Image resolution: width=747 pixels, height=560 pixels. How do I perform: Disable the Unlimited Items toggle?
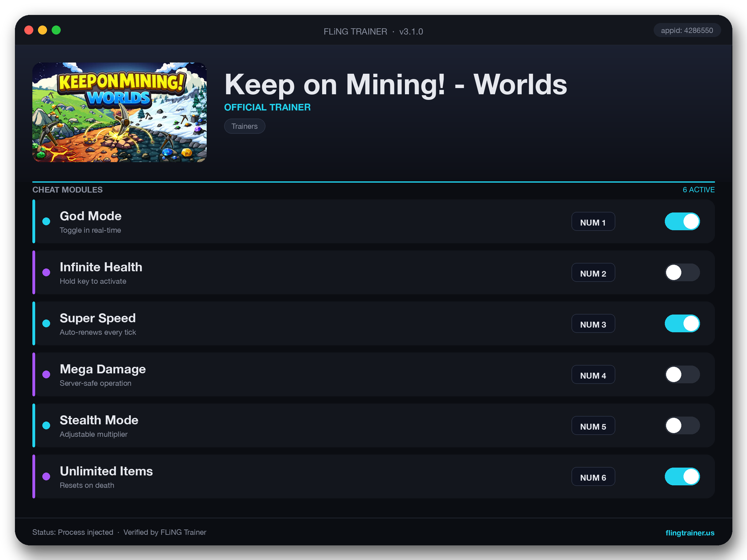click(x=682, y=476)
